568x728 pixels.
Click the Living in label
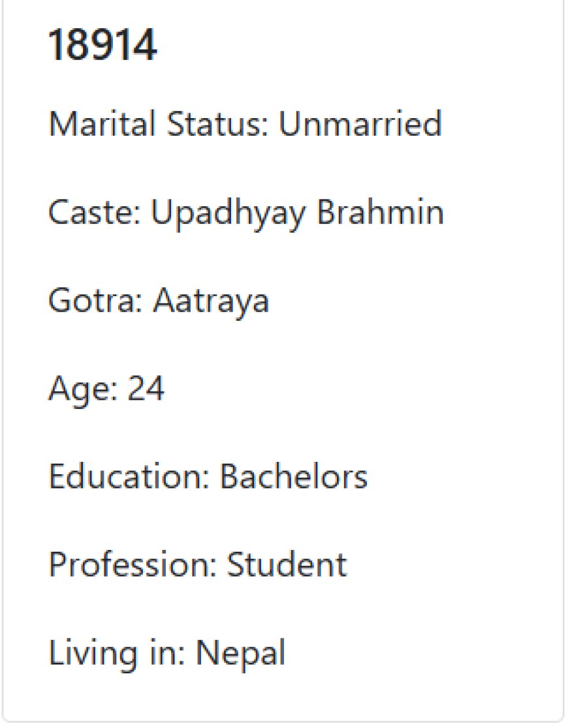point(117,653)
